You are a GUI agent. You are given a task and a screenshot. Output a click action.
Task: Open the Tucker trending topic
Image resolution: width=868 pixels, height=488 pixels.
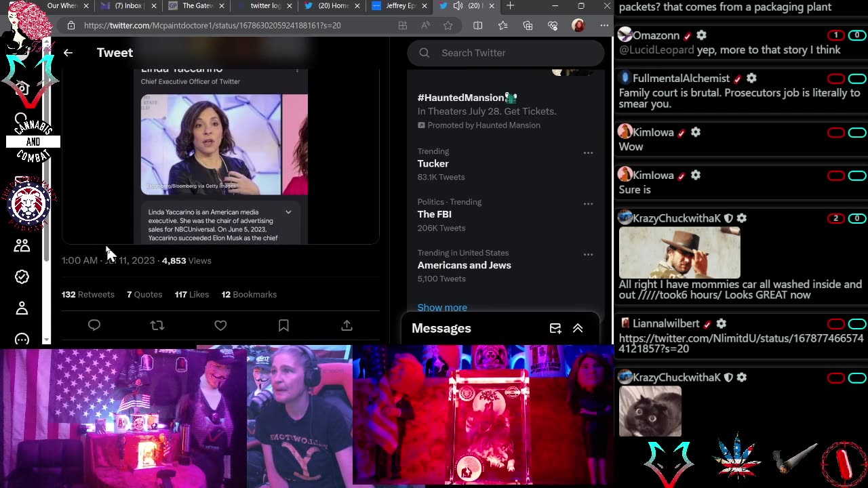(x=433, y=163)
